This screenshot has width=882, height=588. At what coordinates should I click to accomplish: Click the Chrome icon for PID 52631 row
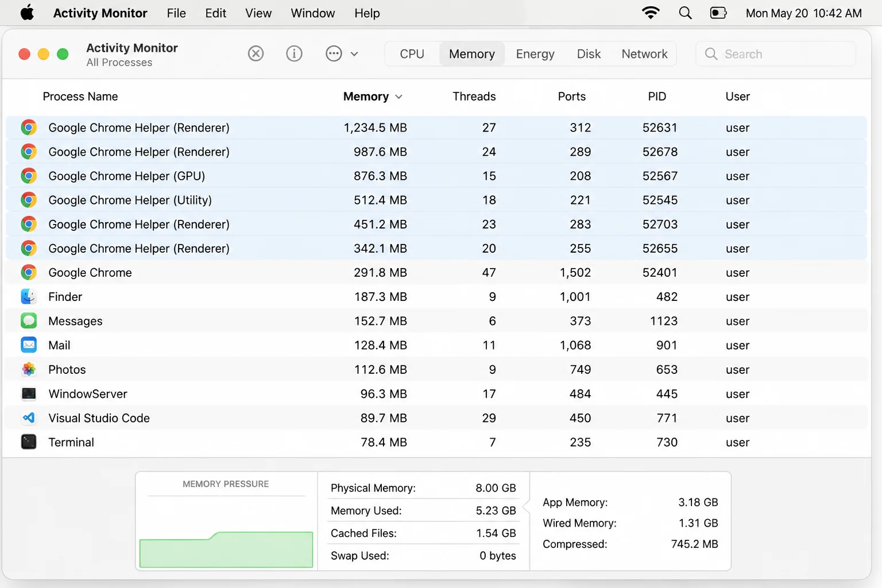pyautogui.click(x=29, y=127)
